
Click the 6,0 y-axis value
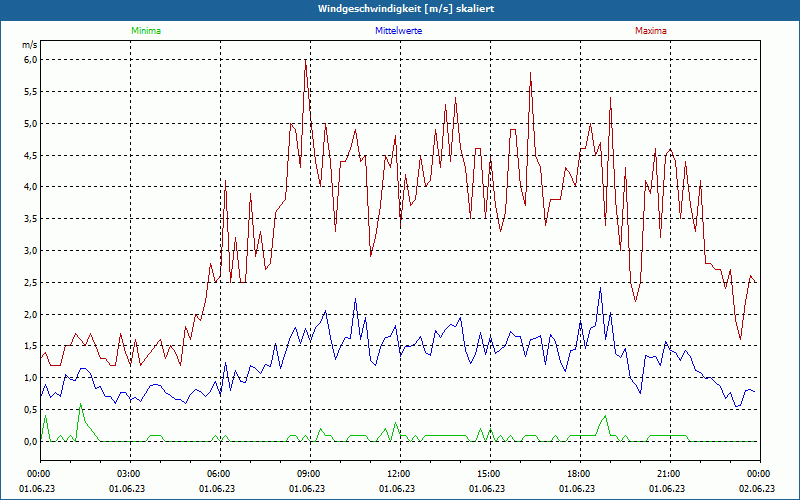(30, 60)
